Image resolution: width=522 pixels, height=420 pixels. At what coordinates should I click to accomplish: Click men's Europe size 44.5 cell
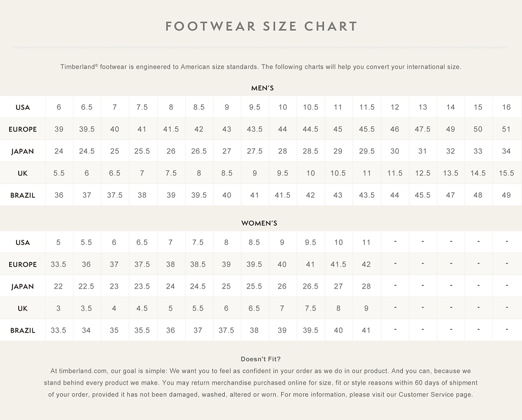click(310, 129)
